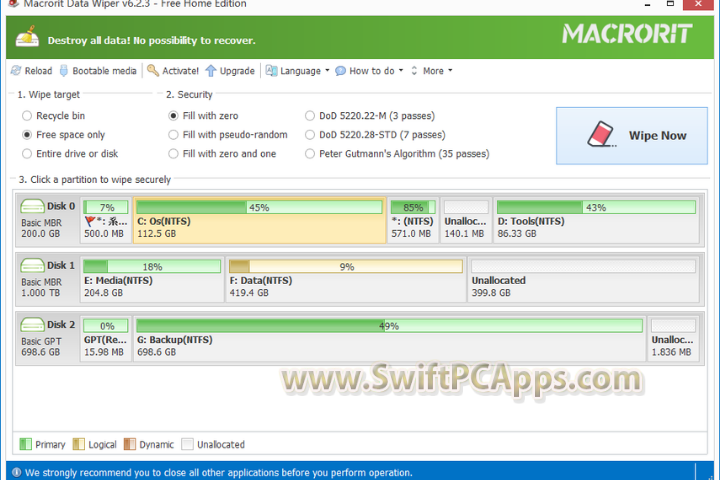Click the Logical legend color swatch
The height and width of the screenshot is (480, 720).
tap(79, 444)
